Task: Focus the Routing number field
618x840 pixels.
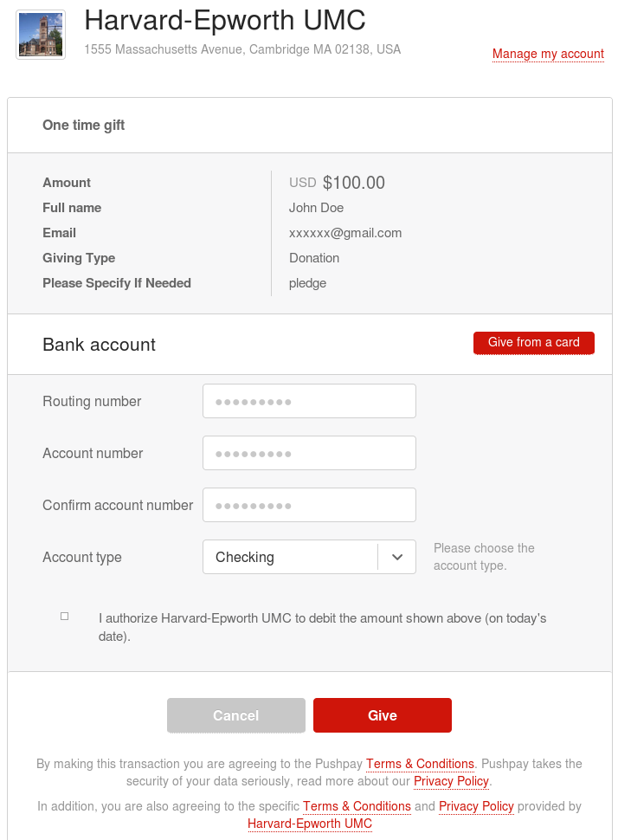Action: pos(309,401)
